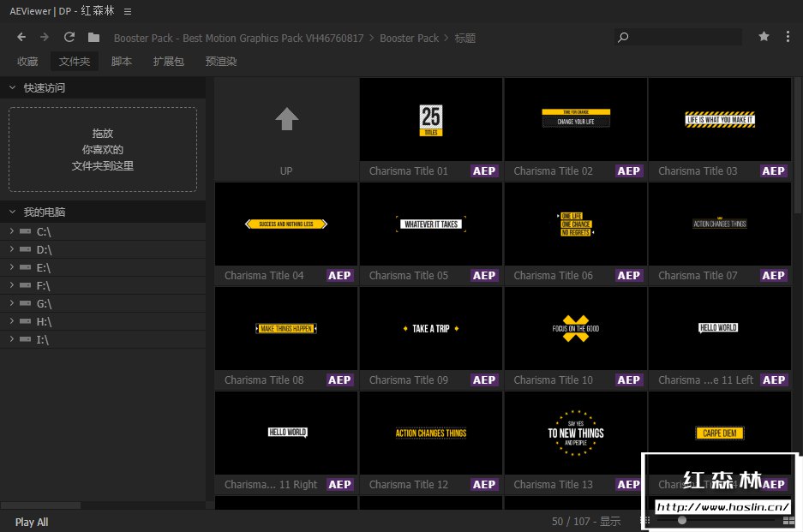Expand the F:\ drive tree
The height and width of the screenshot is (532, 803).
click(x=11, y=285)
